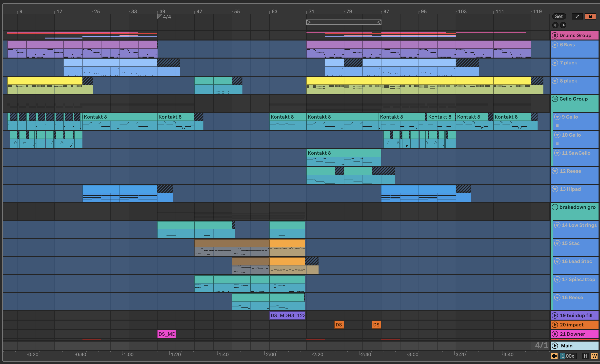Expand the 13 Hipad track triangle

[555, 189]
